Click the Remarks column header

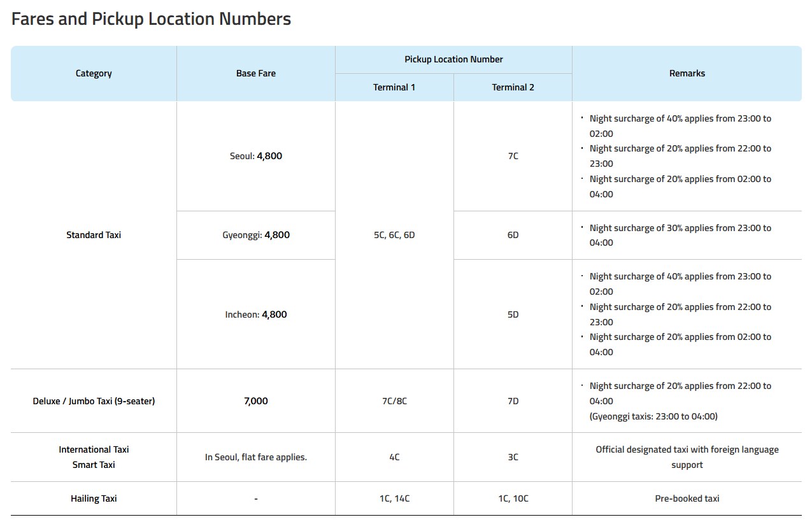click(x=687, y=73)
